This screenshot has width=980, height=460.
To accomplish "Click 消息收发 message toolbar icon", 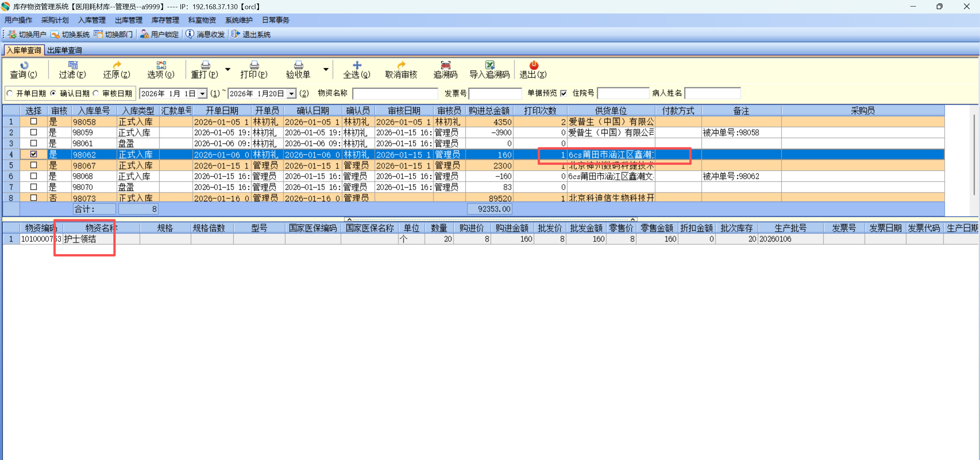I will 190,34.
